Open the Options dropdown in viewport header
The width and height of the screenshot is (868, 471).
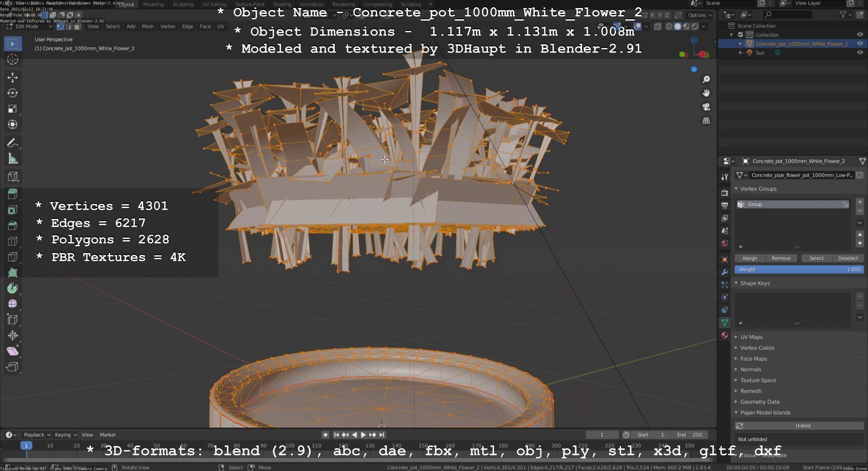pos(700,15)
